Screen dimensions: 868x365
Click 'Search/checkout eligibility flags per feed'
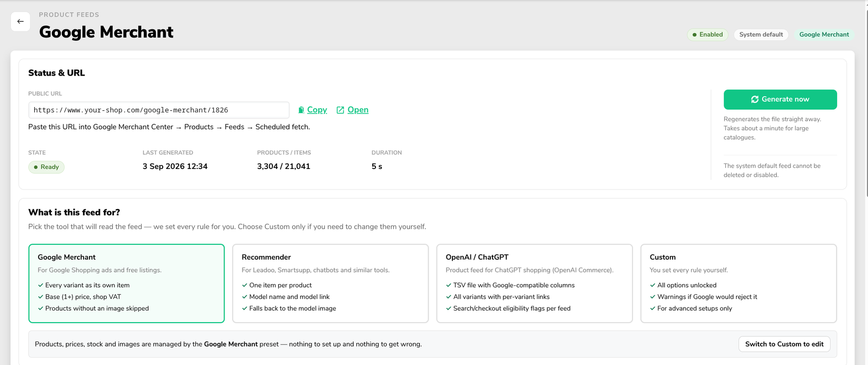[x=512, y=309]
